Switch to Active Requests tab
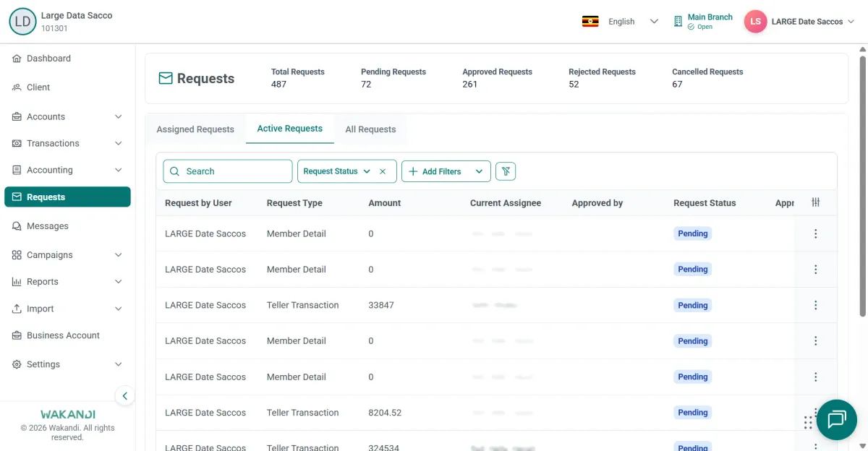 click(x=290, y=129)
